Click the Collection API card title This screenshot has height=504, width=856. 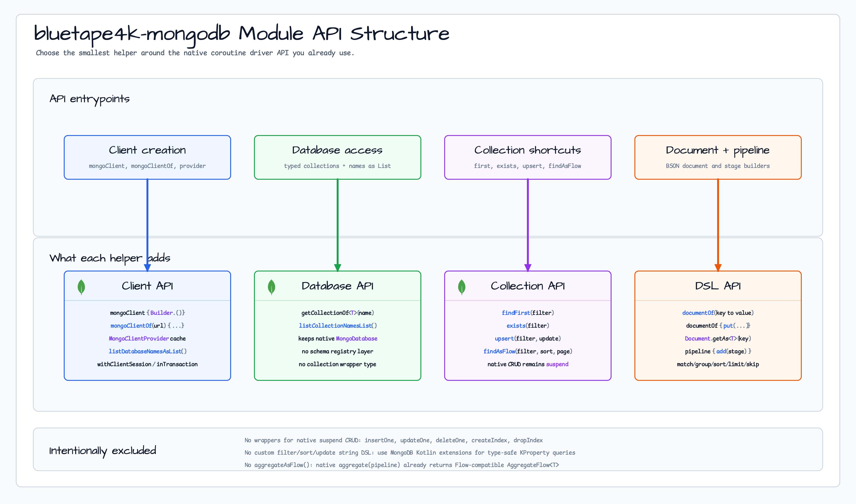click(x=528, y=286)
